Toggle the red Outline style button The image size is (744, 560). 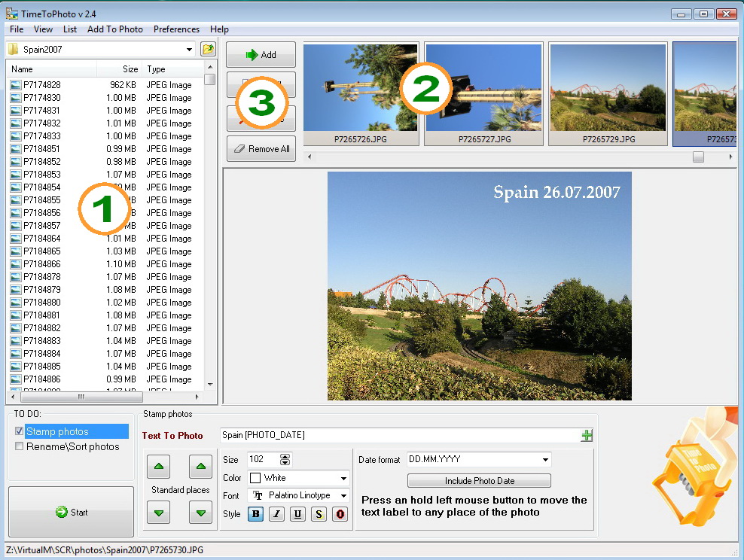coord(340,514)
